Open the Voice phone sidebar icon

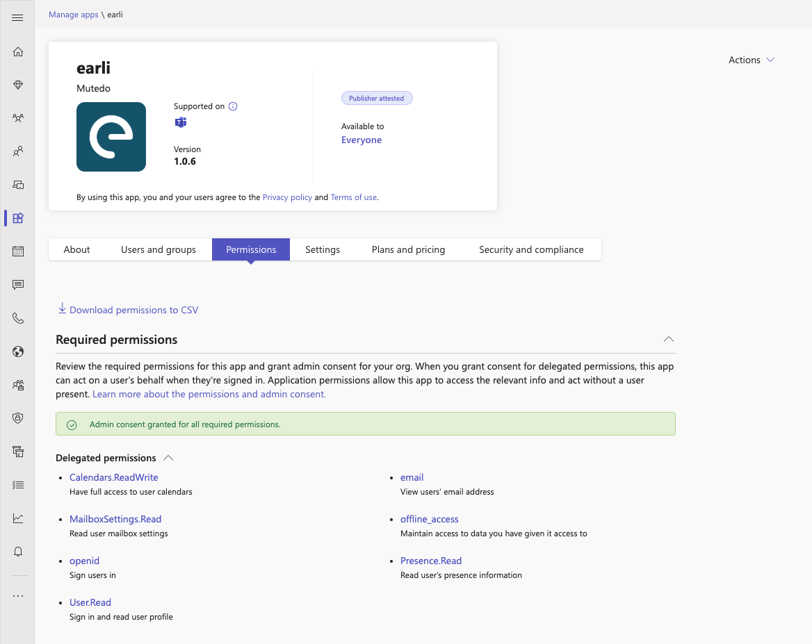point(17,318)
